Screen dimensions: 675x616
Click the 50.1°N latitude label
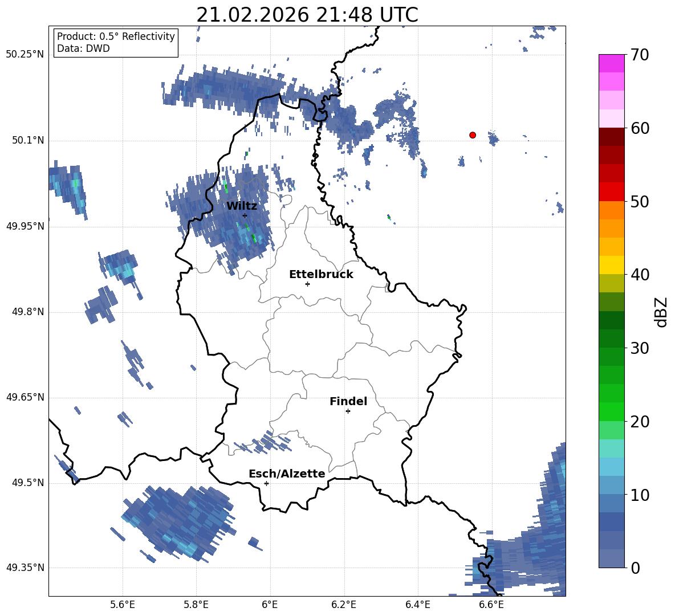click(28, 141)
